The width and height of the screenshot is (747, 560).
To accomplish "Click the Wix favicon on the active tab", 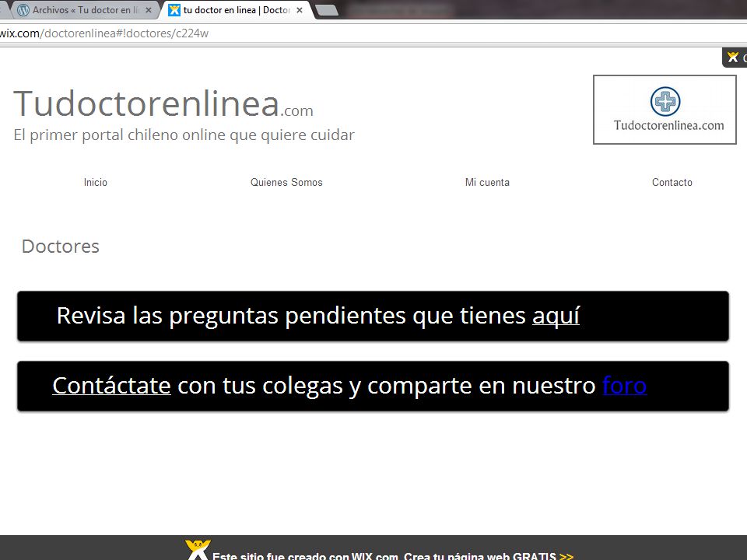I will tap(174, 10).
